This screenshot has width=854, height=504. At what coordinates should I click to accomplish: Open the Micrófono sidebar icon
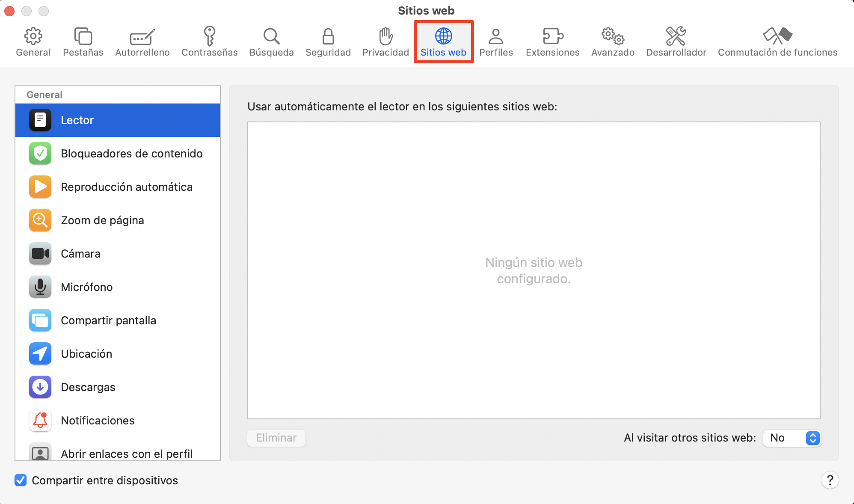pos(40,287)
